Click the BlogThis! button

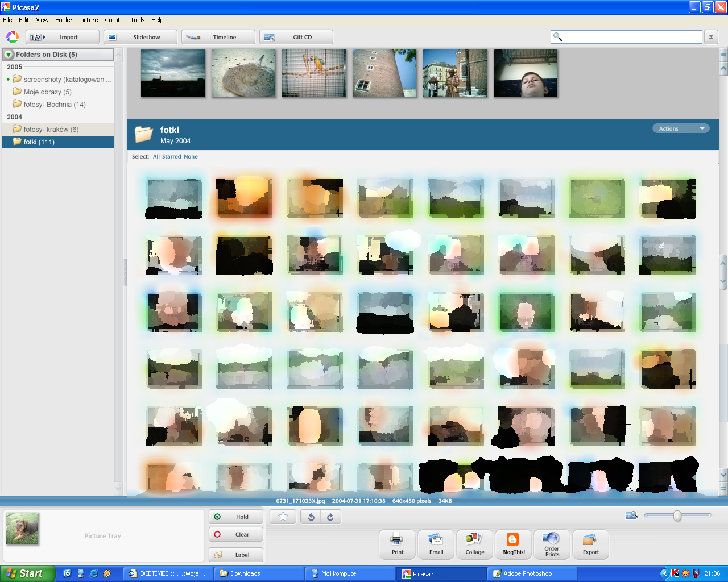pyautogui.click(x=514, y=544)
